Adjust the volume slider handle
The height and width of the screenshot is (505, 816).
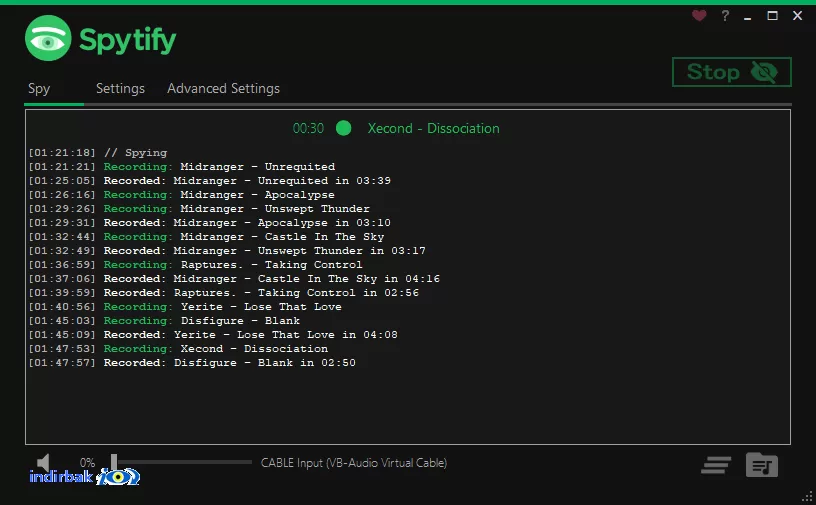114,462
